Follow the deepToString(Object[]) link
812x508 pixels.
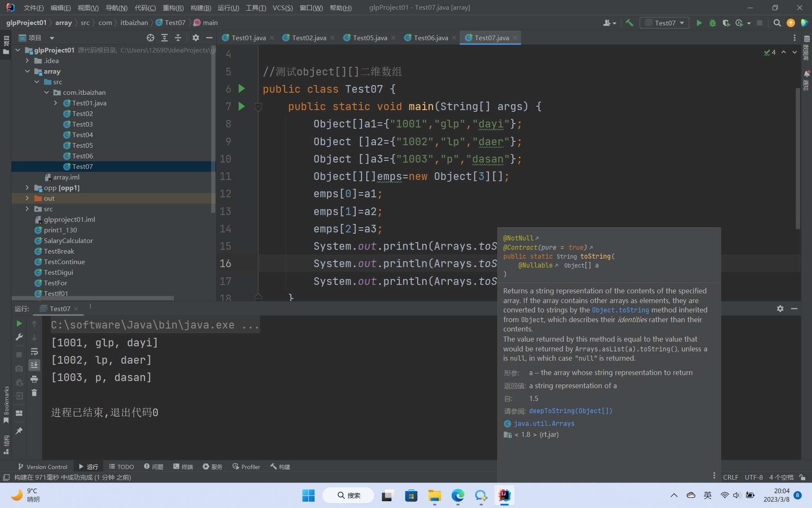(x=571, y=411)
